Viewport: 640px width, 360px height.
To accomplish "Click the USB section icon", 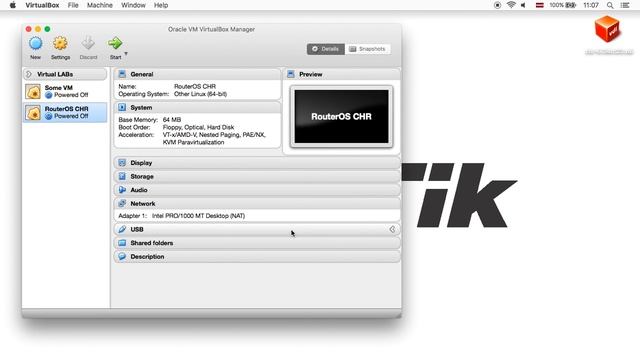I will click(x=122, y=229).
